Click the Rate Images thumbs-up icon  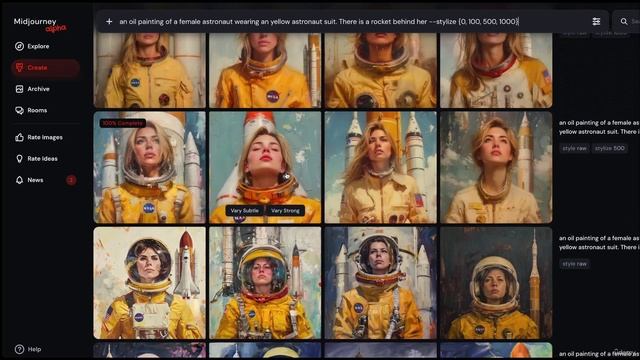pos(19,138)
